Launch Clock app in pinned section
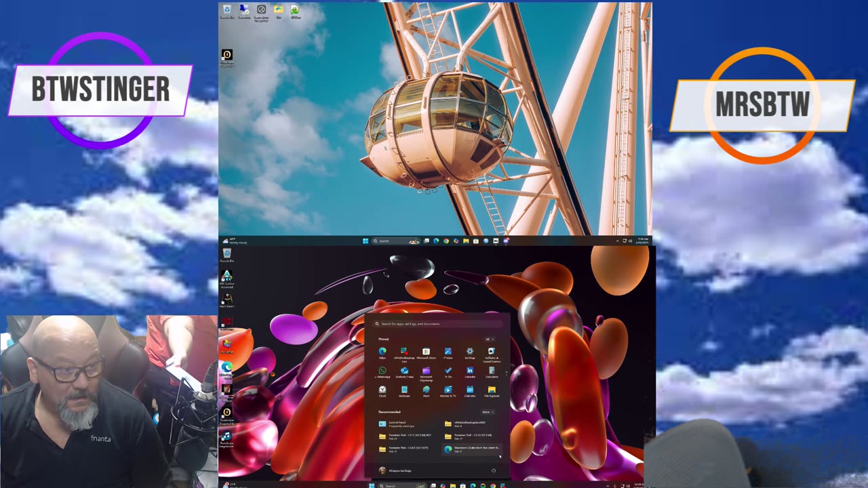 (x=382, y=392)
